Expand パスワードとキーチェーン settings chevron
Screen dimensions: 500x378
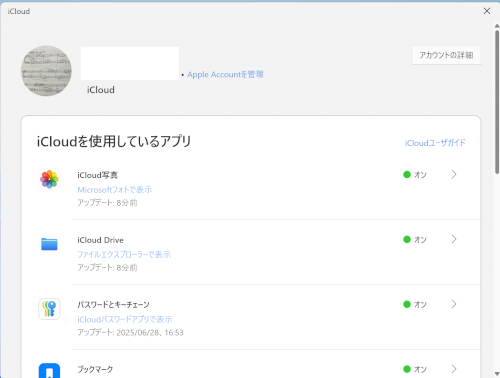[454, 304]
